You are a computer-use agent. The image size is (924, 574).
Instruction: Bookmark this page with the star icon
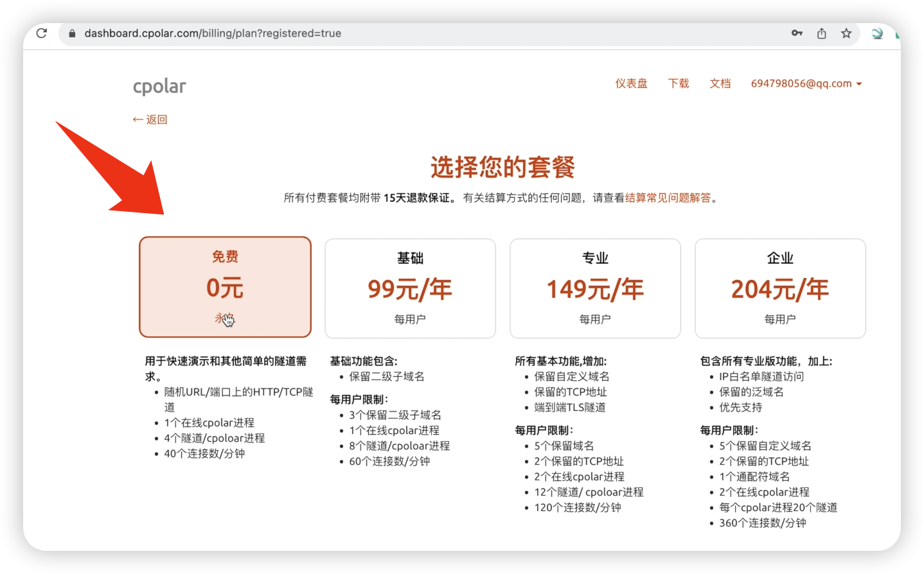846,33
